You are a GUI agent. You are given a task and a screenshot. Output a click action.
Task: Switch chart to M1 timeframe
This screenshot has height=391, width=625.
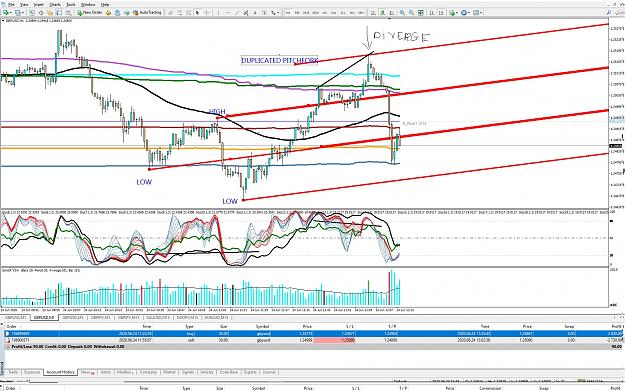click(x=288, y=13)
